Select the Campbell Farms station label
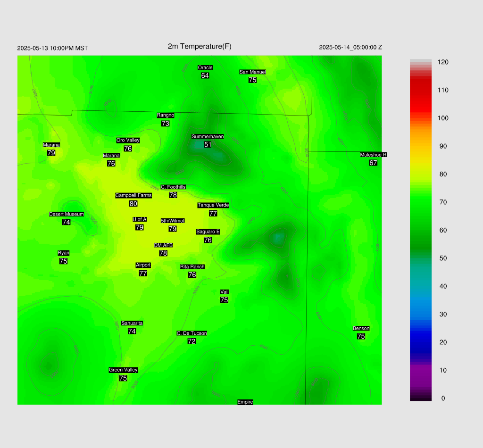 133,195
